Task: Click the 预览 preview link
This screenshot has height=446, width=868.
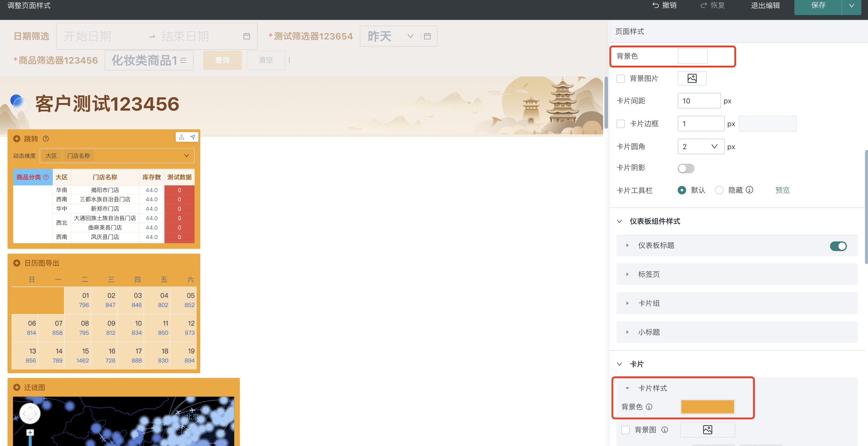Action: (x=782, y=190)
